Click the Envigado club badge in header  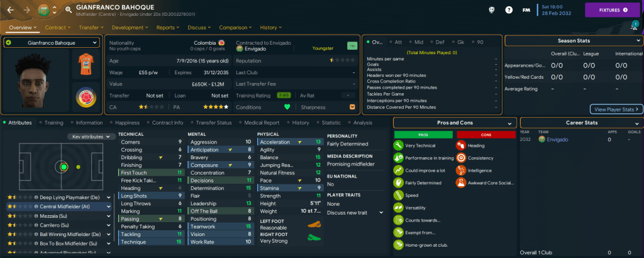pyautogui.click(x=43, y=10)
